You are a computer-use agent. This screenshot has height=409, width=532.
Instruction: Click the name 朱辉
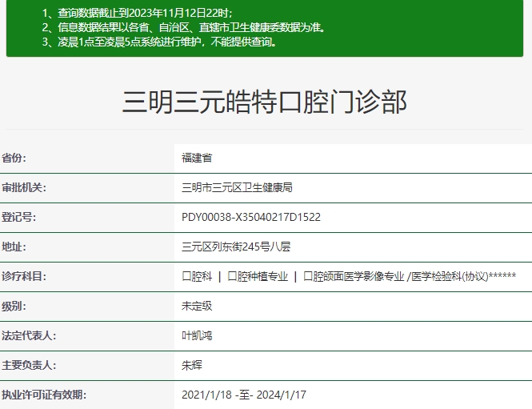[192, 365]
